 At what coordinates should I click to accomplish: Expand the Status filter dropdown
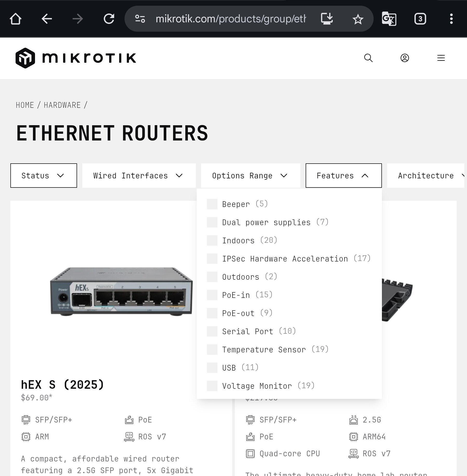pos(44,176)
